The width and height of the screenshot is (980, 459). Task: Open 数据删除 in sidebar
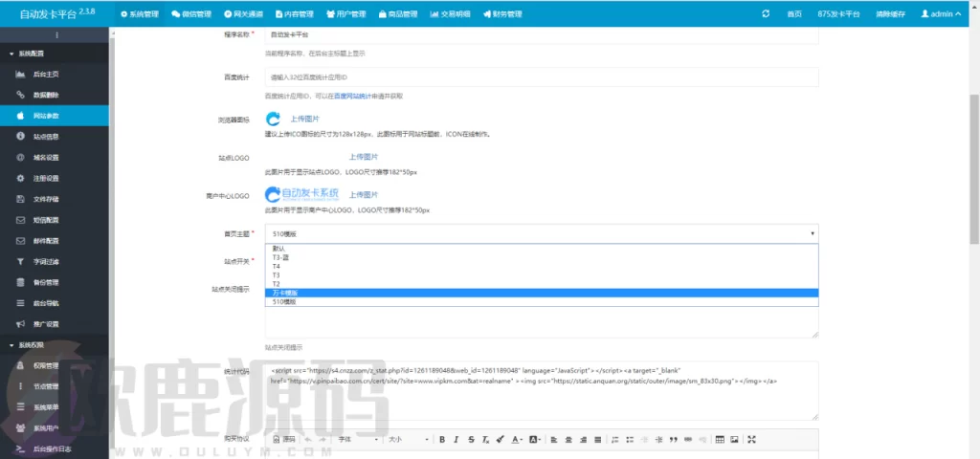click(x=55, y=95)
